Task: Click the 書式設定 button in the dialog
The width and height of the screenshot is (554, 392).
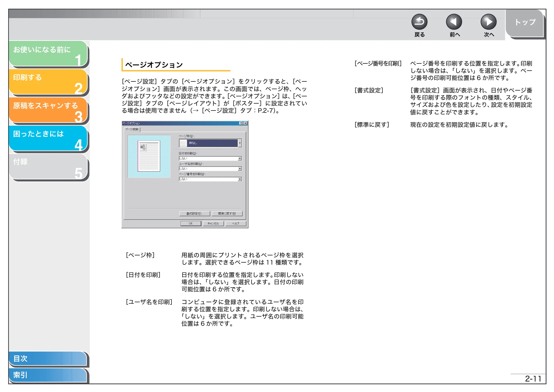Action: [194, 214]
